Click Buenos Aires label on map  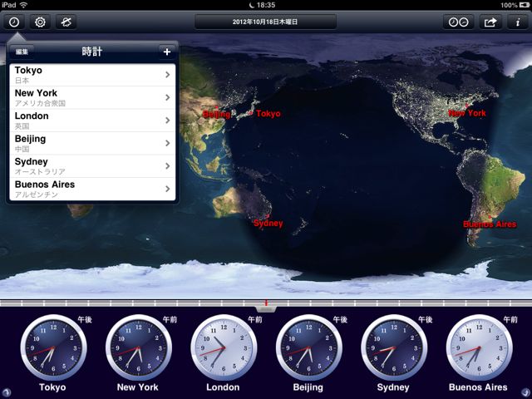point(490,224)
